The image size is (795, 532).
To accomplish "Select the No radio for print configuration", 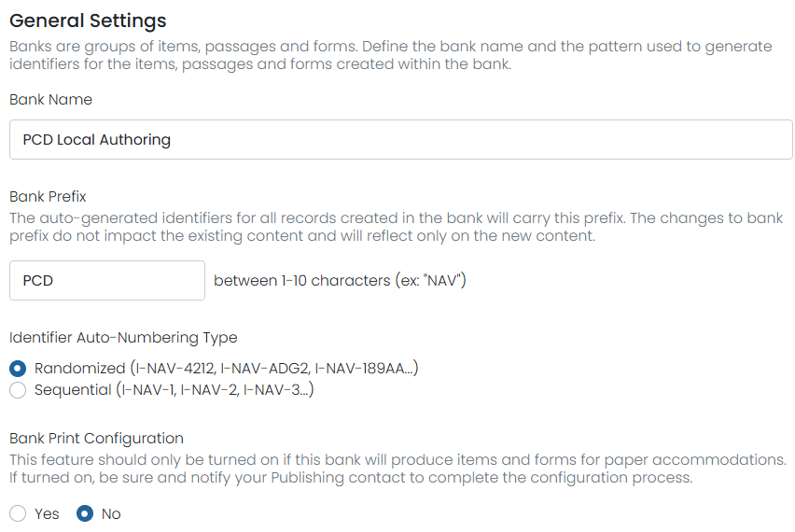I will [85, 513].
